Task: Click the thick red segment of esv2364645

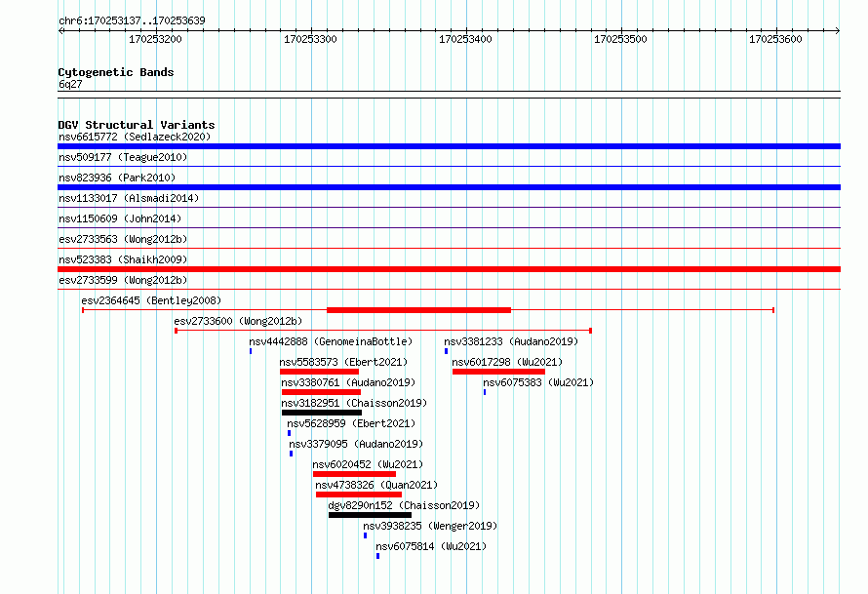Action: coord(418,310)
